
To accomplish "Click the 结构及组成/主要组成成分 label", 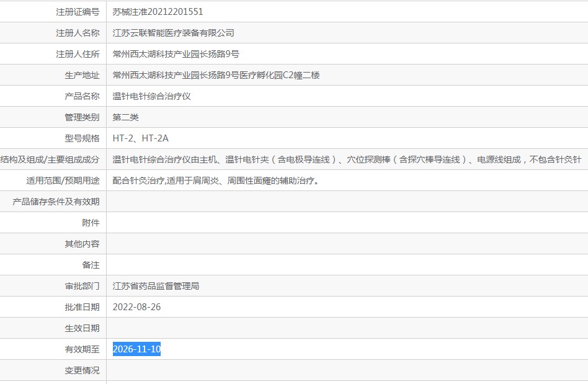I will coord(50,159).
